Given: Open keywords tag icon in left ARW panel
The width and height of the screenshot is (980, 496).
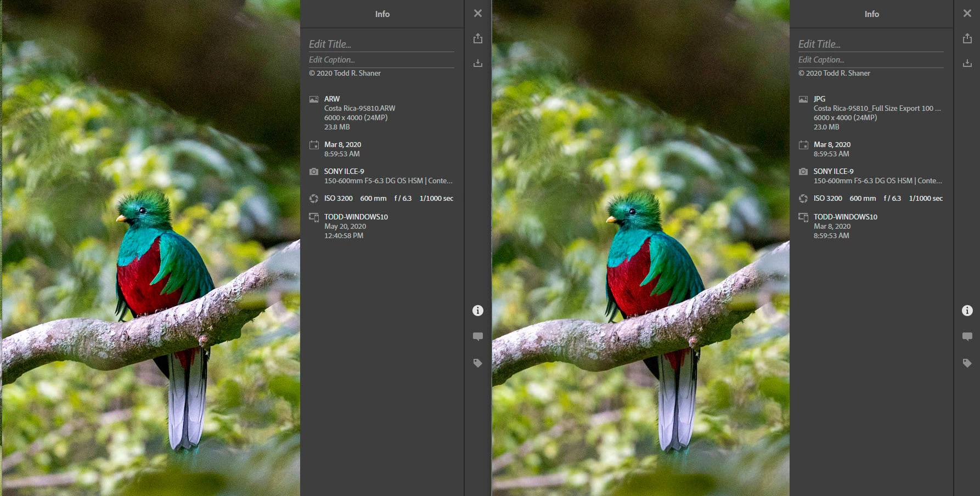Looking at the screenshot, I should [478, 363].
